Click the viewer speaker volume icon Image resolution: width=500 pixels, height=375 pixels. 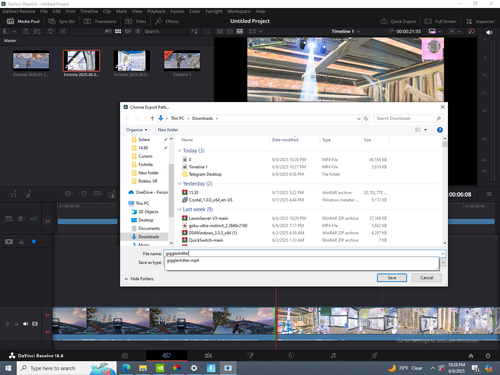pyautogui.click(x=489, y=32)
